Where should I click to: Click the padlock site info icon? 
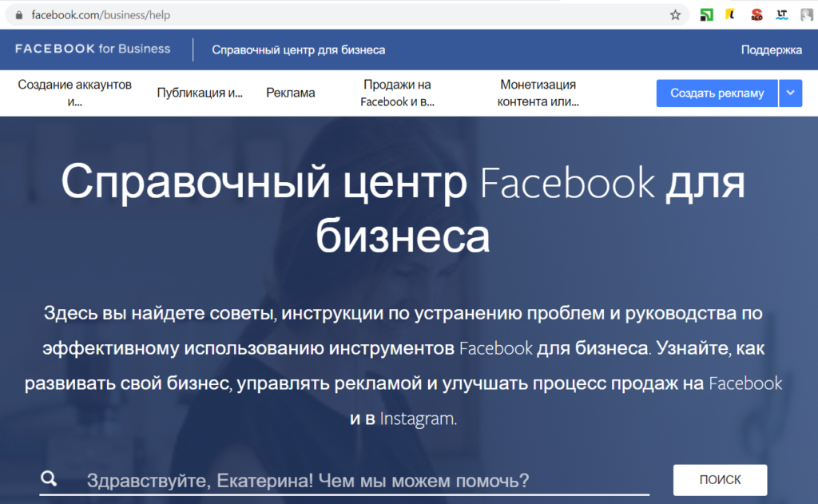pos(19,14)
